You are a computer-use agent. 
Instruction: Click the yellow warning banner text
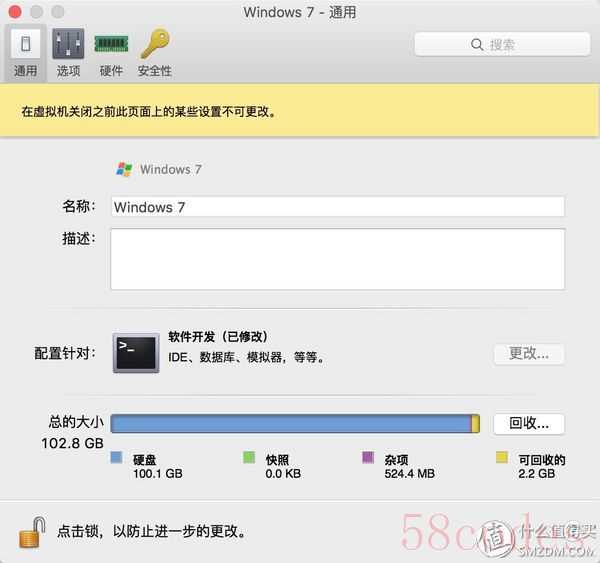(148, 112)
